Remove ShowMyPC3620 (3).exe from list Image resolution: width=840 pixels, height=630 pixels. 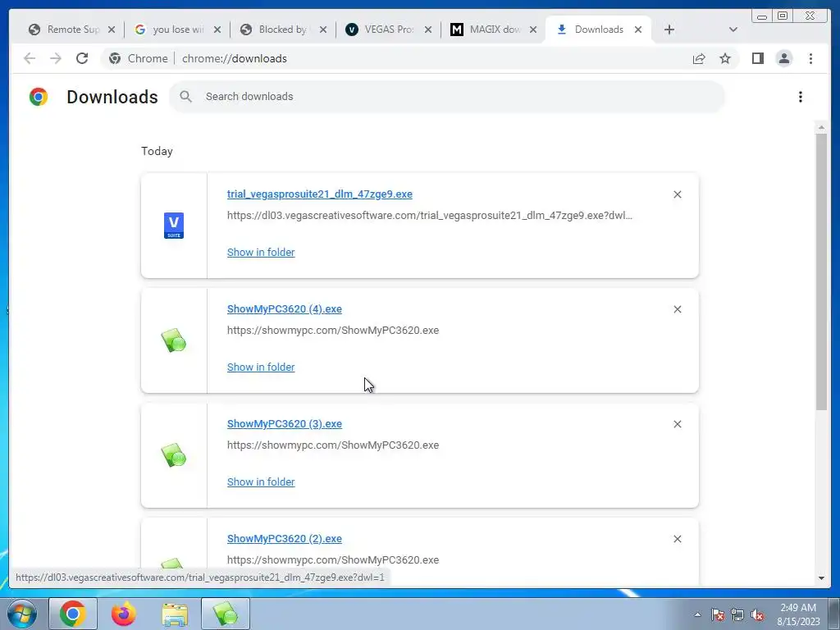[x=677, y=424]
